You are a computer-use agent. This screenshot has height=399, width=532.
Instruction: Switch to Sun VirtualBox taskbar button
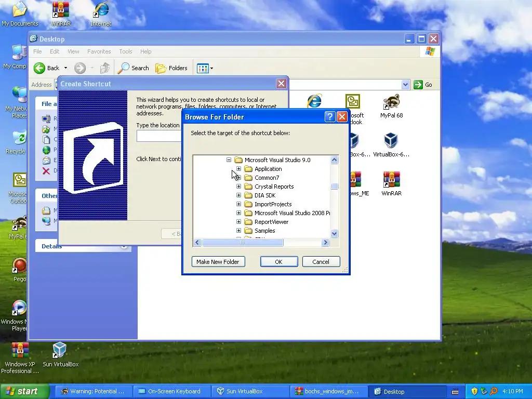pyautogui.click(x=250, y=391)
